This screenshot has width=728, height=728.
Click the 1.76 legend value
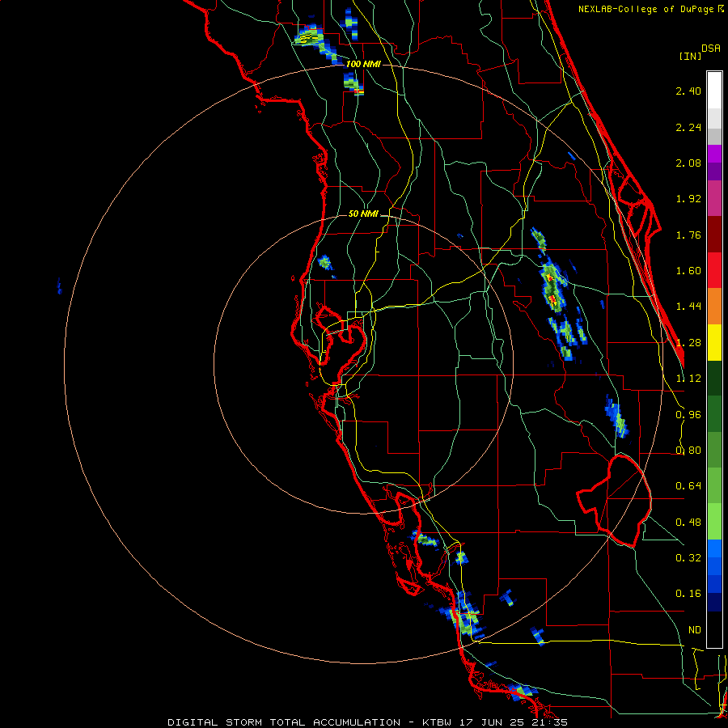(688, 235)
